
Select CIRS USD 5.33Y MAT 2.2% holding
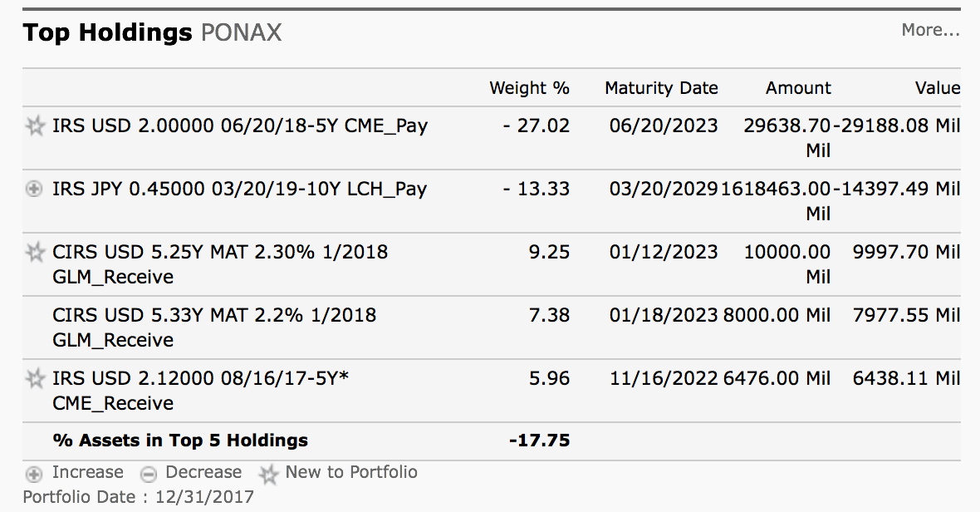click(214, 327)
